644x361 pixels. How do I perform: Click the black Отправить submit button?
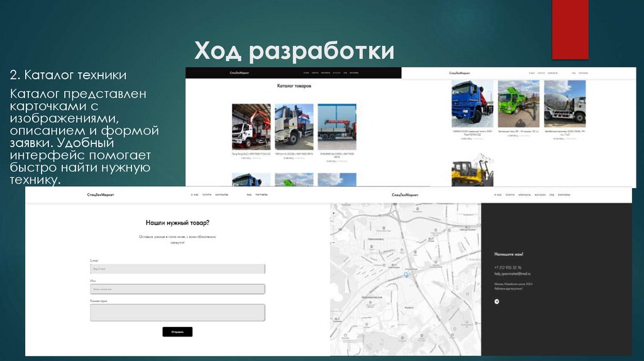(x=177, y=332)
